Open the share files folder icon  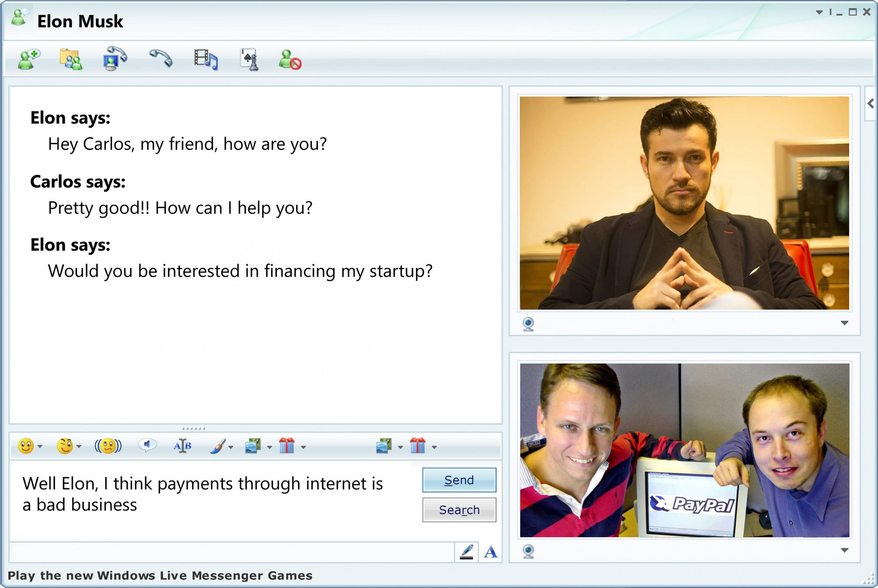click(x=71, y=59)
